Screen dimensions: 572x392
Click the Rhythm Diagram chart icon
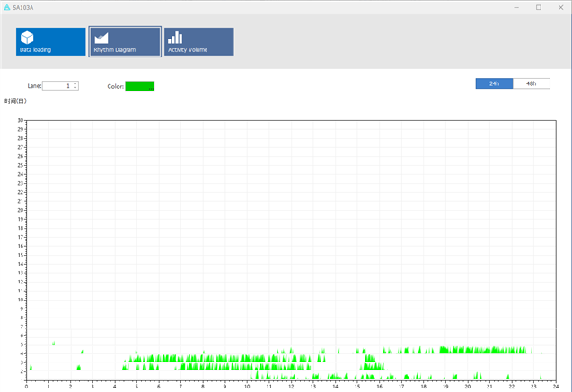(101, 37)
